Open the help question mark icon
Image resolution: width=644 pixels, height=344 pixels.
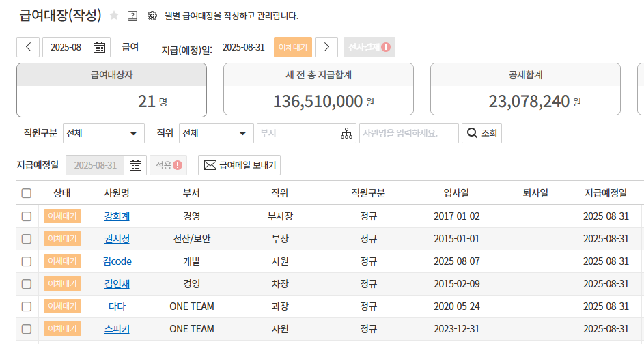pos(132,15)
